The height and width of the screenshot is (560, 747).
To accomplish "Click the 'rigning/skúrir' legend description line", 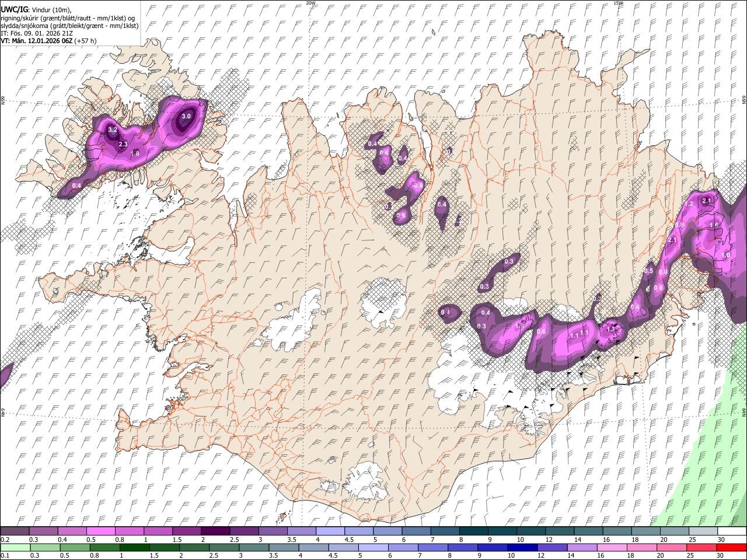I will 68,18.
